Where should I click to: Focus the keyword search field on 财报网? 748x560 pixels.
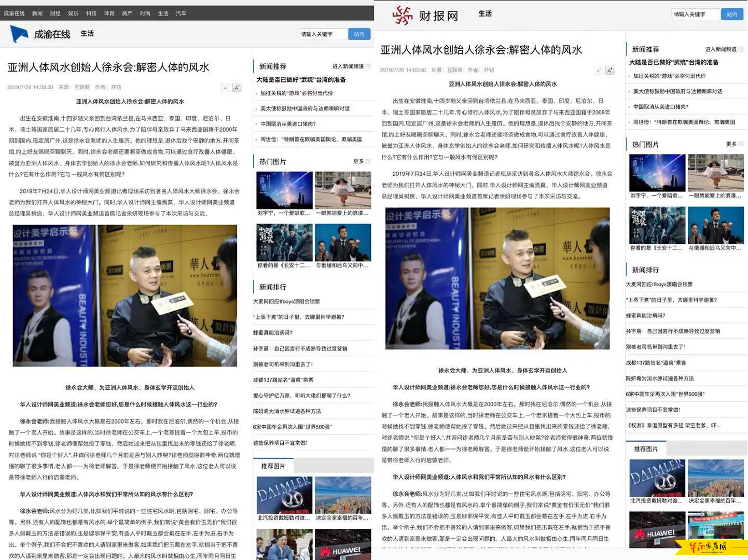695,15
